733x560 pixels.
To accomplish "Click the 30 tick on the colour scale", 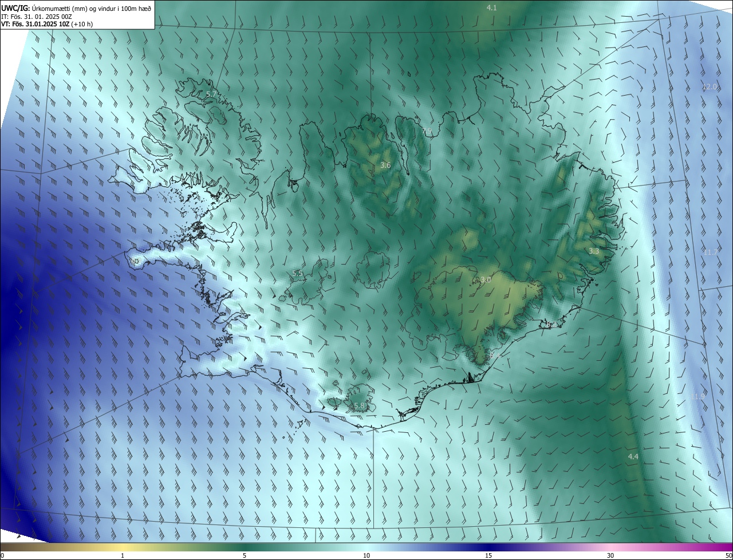I will pyautogui.click(x=610, y=555).
